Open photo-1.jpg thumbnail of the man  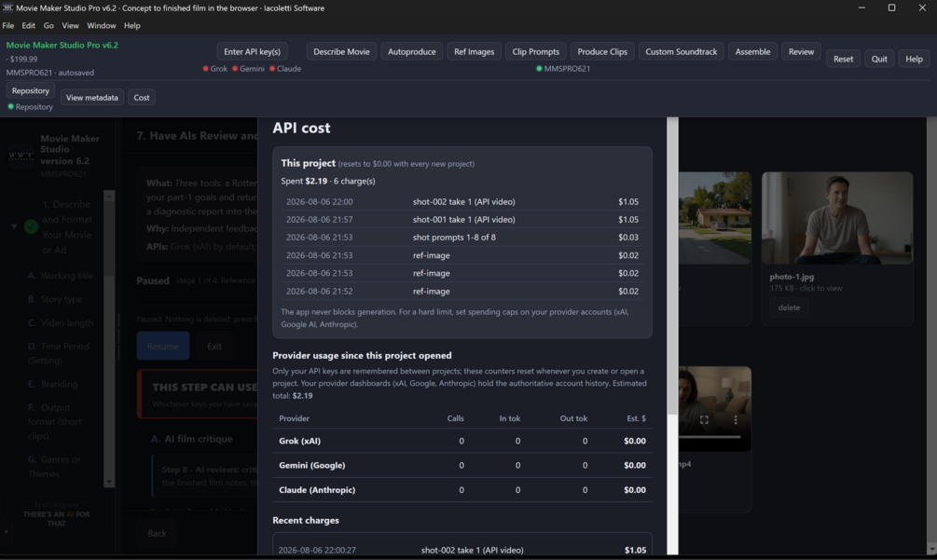coord(836,218)
